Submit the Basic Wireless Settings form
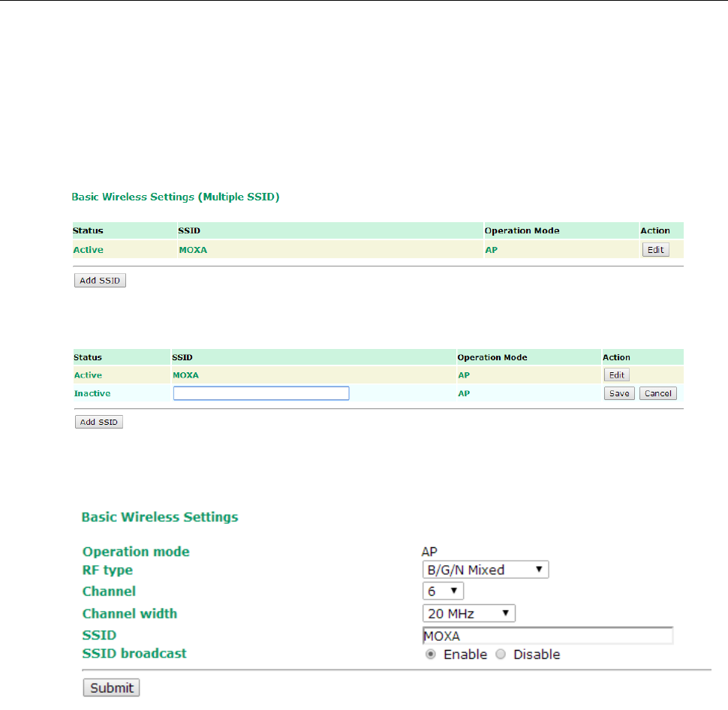Screen dimensions: 728x710 111,687
